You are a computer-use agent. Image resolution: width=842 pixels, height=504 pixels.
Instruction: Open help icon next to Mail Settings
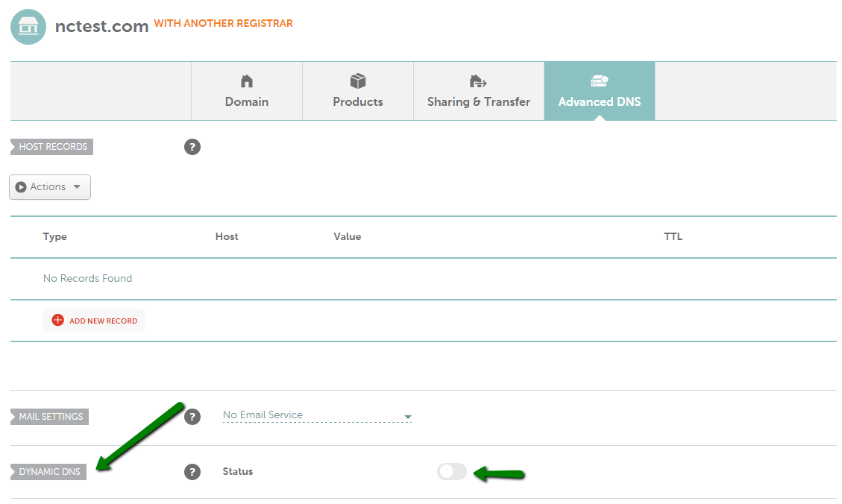click(192, 417)
